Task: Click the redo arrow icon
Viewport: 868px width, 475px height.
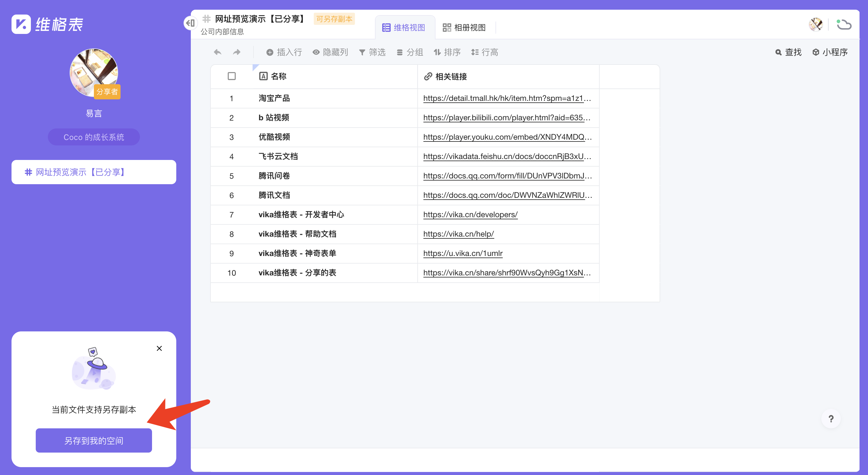Action: click(237, 52)
